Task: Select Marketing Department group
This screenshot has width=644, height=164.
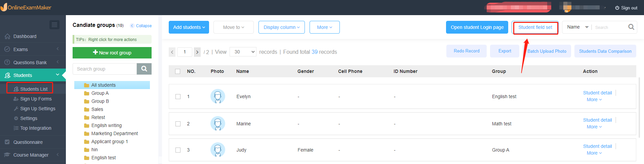Action: (115, 133)
